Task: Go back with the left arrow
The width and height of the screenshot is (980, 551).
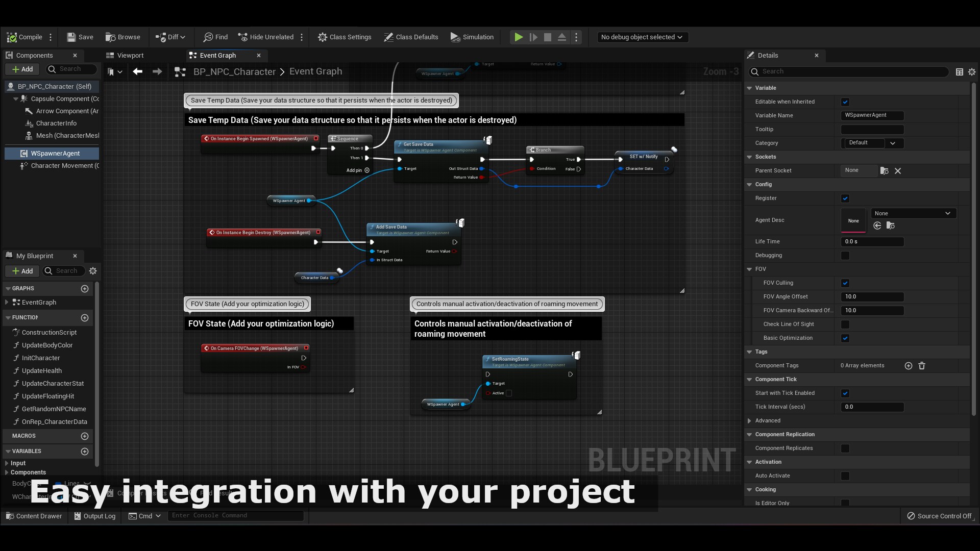Action: (137, 71)
